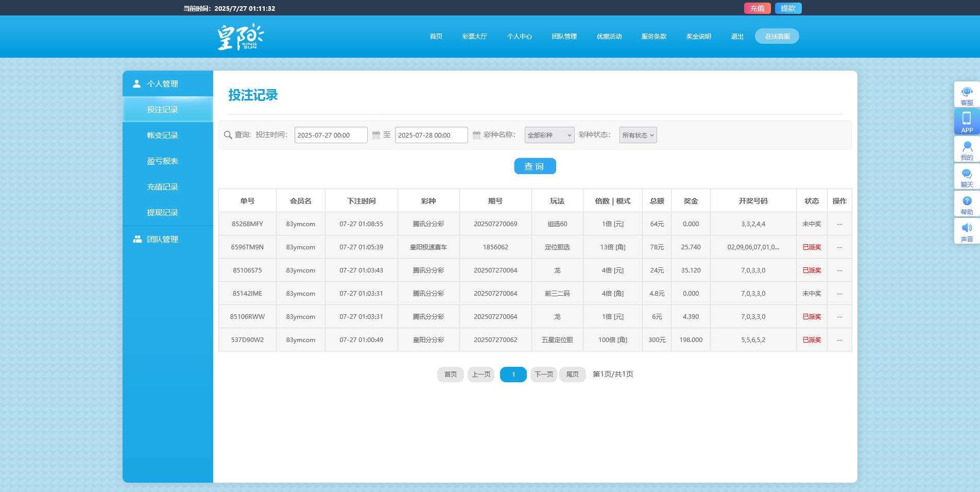Click the 下一页 pagination button
The image size is (980, 492).
click(x=544, y=375)
